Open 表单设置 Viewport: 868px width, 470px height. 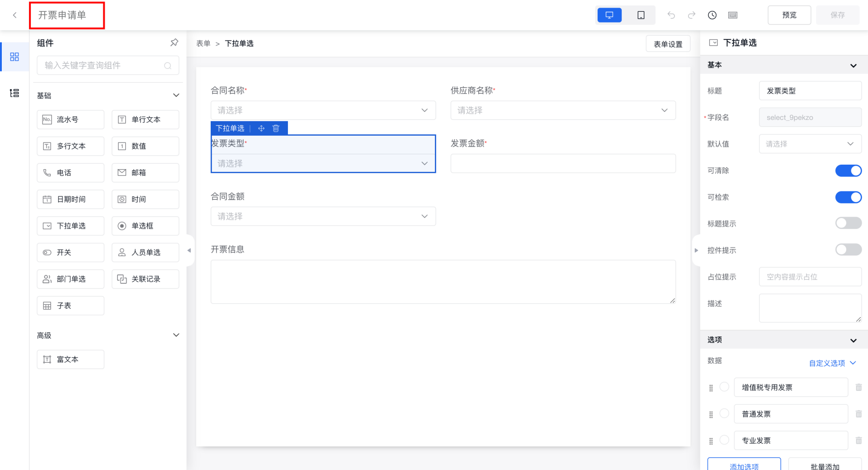pyautogui.click(x=668, y=44)
